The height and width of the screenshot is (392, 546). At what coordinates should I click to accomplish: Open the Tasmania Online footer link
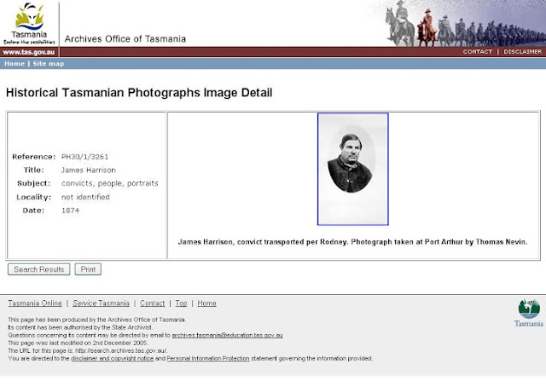tap(35, 303)
